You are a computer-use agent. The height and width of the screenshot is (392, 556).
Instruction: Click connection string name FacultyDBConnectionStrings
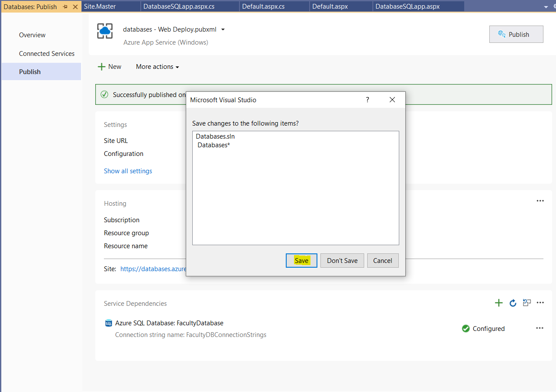click(191, 335)
